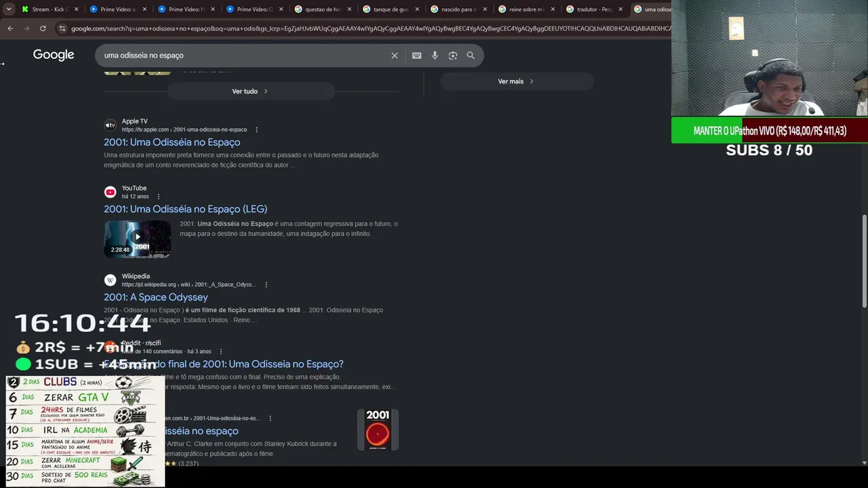Go forward to the next page
The width and height of the screenshot is (868, 488).
click(26, 28)
